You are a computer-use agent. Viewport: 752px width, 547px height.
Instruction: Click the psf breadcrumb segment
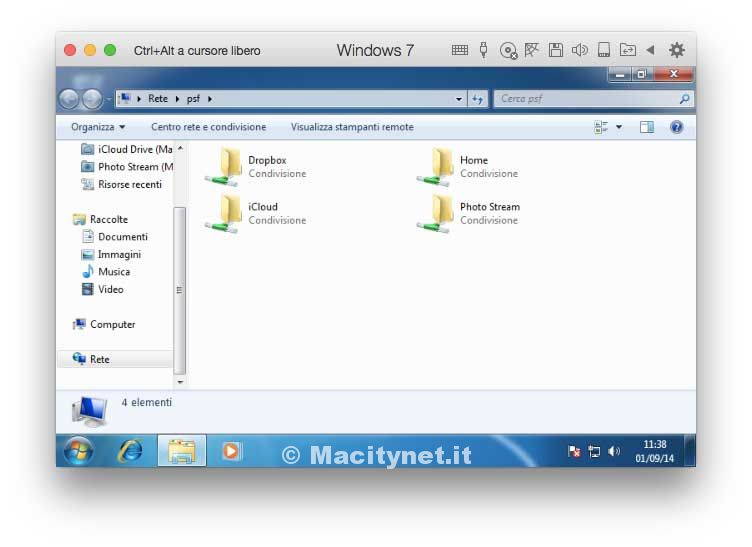point(193,99)
